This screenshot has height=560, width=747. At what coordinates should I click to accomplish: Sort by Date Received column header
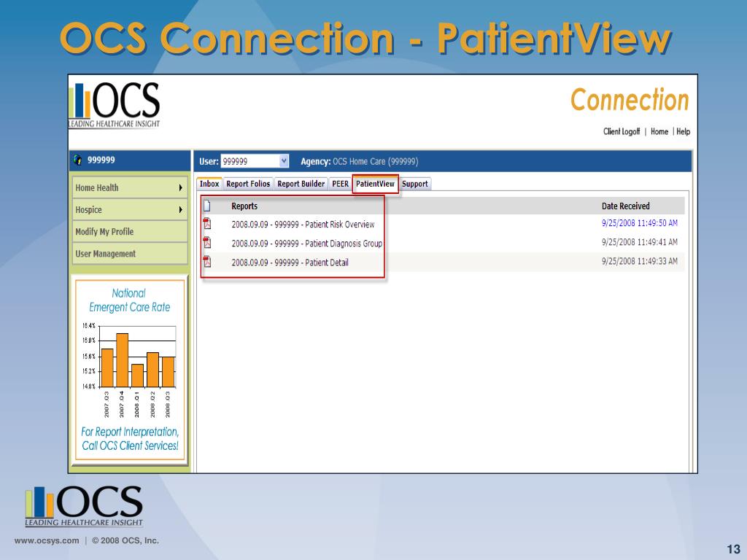[625, 206]
